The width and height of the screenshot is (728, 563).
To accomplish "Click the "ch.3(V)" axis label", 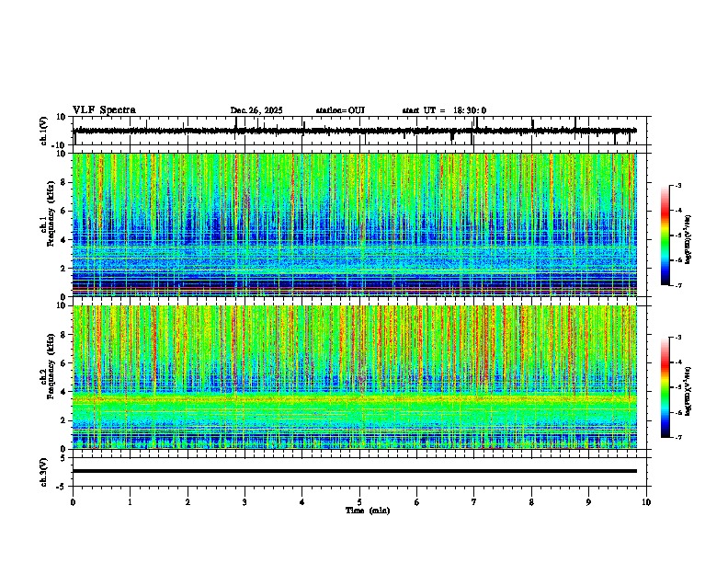I will click(44, 472).
